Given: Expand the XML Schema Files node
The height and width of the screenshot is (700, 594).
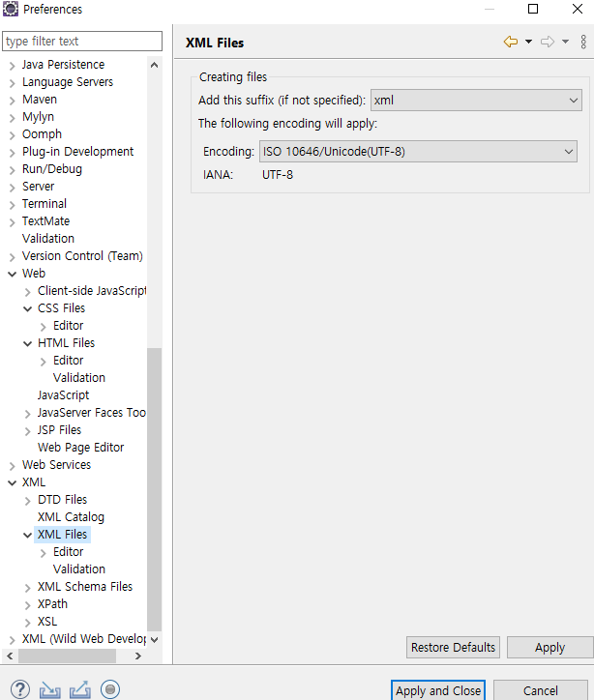Looking at the screenshot, I should click(x=28, y=588).
